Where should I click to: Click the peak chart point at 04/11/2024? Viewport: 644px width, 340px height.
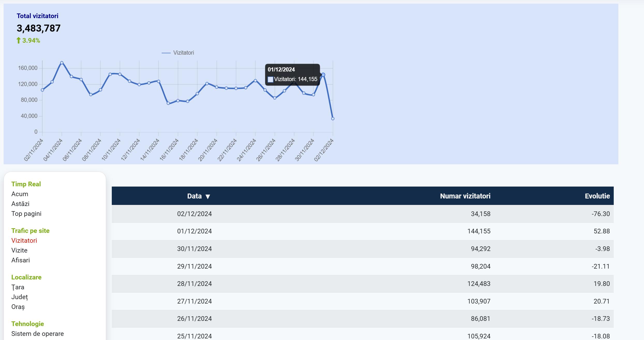pyautogui.click(x=62, y=63)
